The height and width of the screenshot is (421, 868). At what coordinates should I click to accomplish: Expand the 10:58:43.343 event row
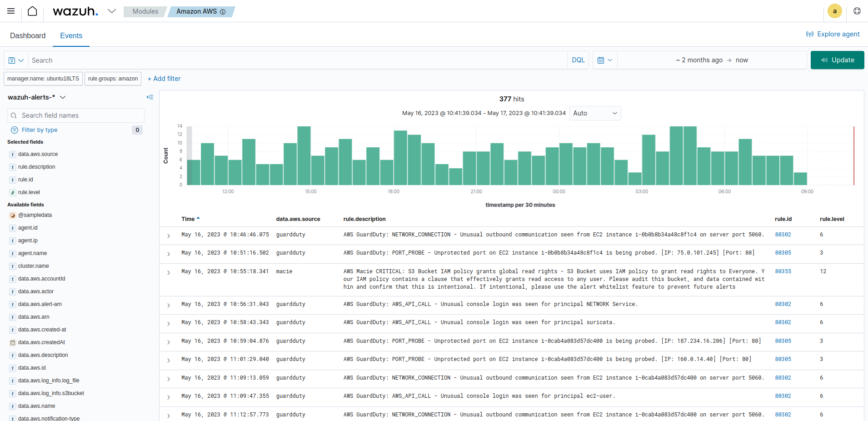(169, 323)
